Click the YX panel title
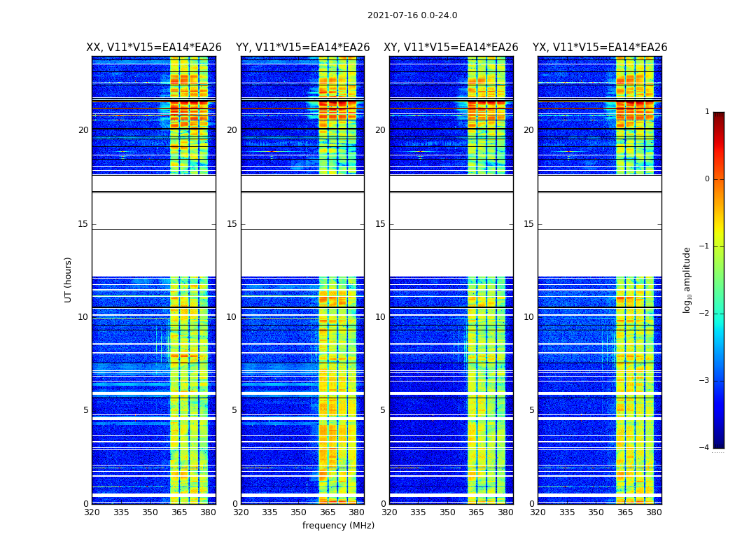Viewport: 735px width, 560px height. pyautogui.click(x=599, y=48)
